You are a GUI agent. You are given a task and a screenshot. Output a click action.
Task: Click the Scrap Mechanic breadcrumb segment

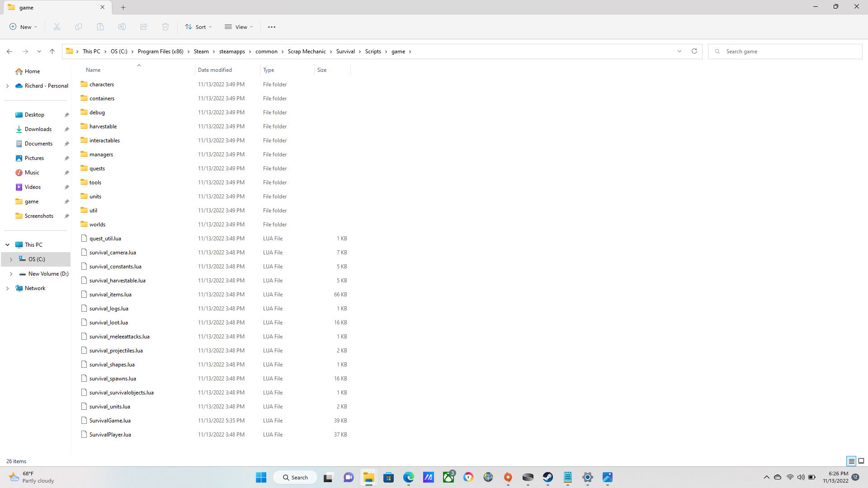tap(307, 52)
